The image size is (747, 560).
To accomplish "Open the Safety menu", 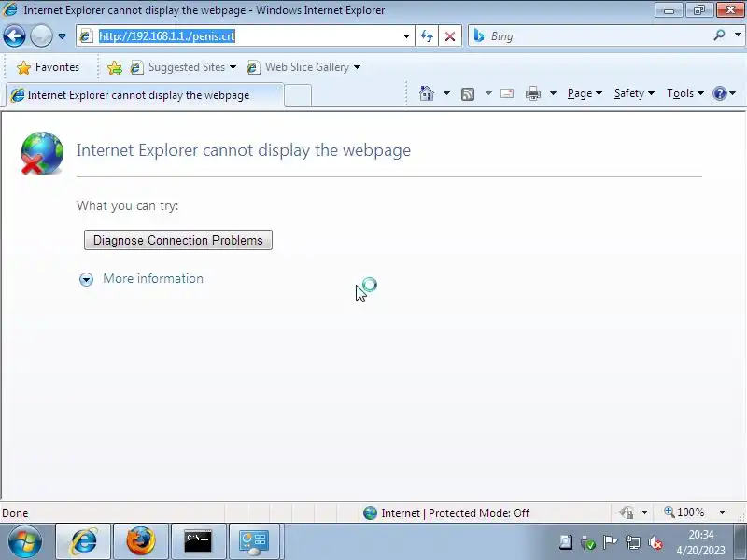I will coord(634,93).
